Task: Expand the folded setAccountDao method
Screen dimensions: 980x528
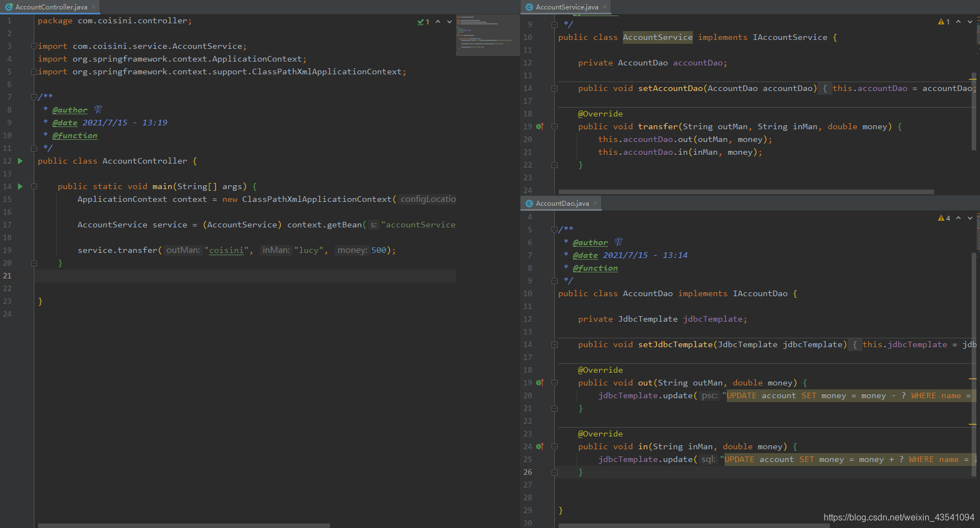Action: (x=554, y=88)
